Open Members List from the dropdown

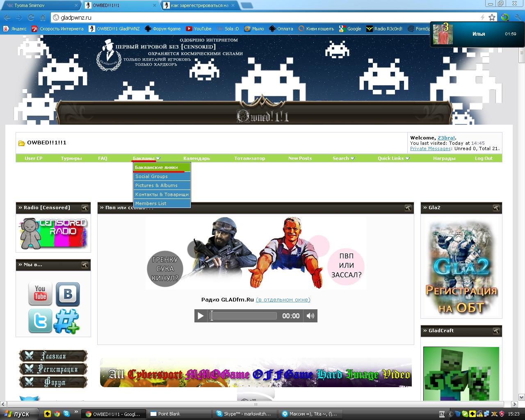pyautogui.click(x=162, y=203)
